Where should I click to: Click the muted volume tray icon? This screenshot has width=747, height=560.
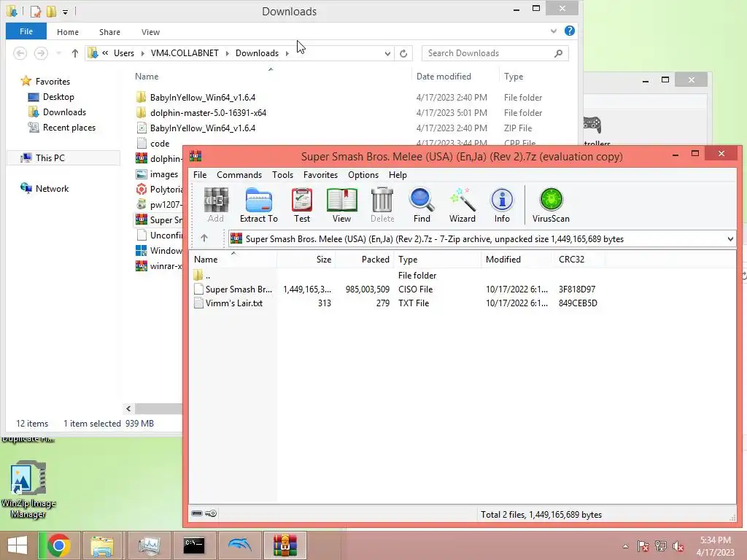(678, 546)
